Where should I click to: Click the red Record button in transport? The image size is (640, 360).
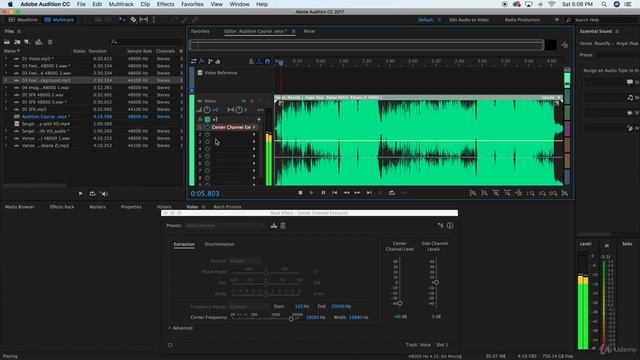380,193
